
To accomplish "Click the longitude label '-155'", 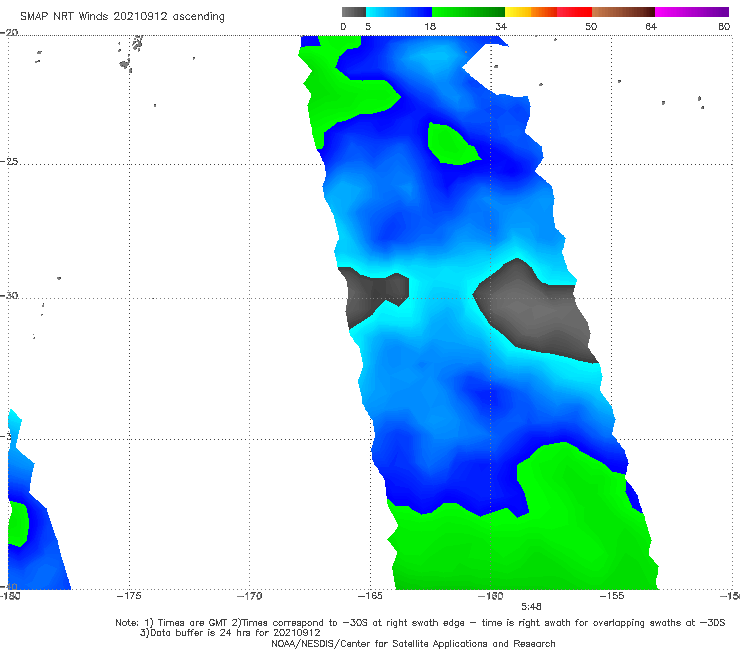I will (x=612, y=596).
